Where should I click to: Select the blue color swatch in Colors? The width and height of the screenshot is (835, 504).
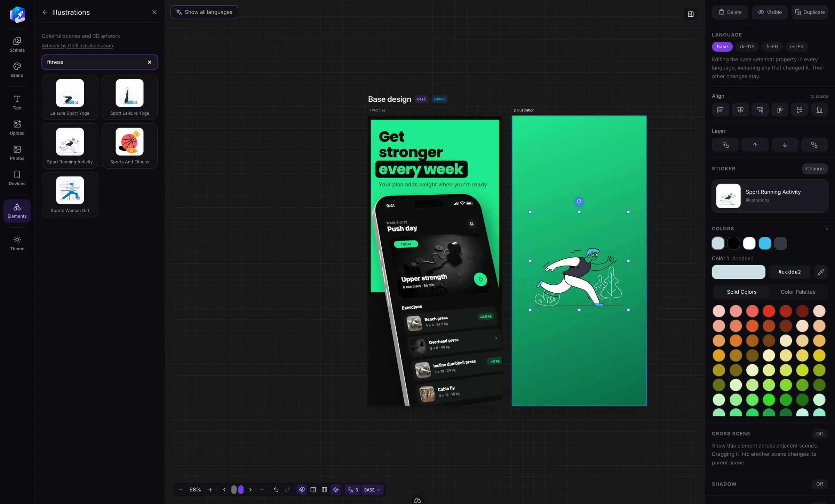click(x=765, y=243)
